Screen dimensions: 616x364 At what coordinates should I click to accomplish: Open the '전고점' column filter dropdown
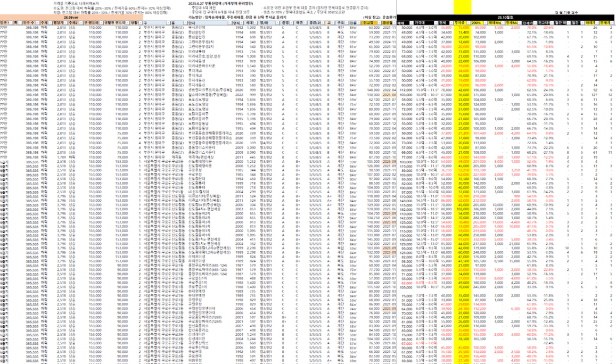[x=379, y=23]
